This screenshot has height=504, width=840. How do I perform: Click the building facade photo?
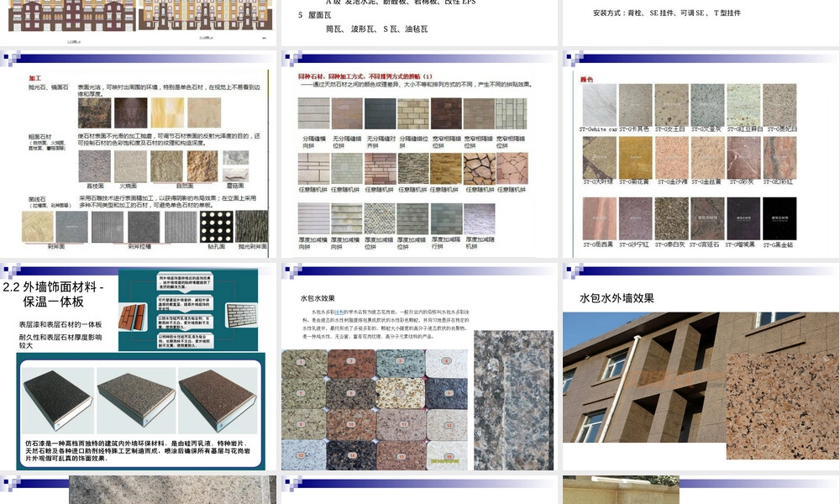point(643,377)
